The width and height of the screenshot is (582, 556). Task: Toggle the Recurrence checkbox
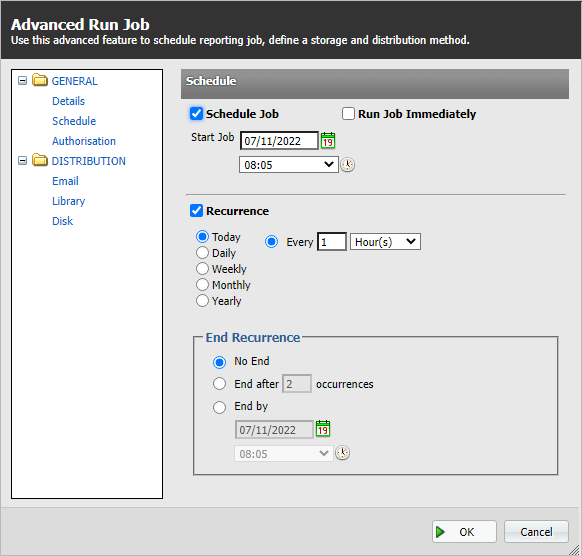click(196, 211)
